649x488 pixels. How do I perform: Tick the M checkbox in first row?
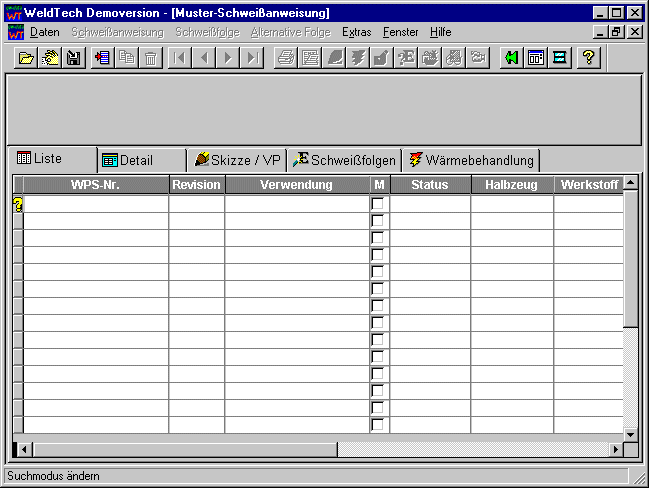(378, 204)
